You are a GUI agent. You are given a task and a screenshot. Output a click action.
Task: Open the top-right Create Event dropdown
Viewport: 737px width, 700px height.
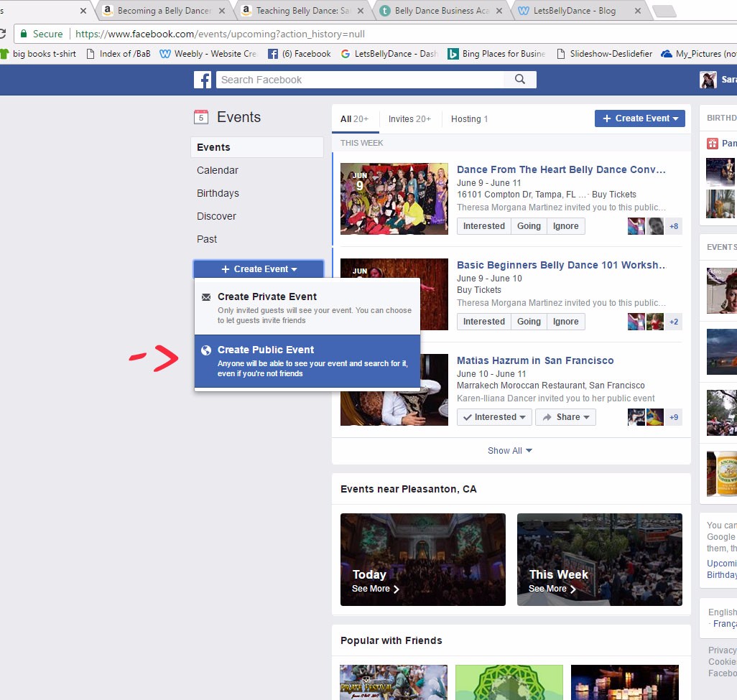click(x=640, y=118)
